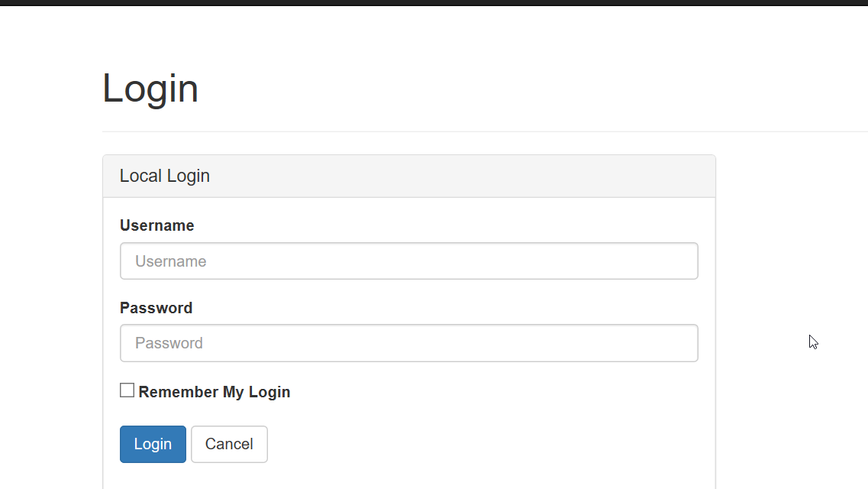Enable the Remember My Login checkbox
Image resolution: width=868 pixels, height=489 pixels.
127,390
